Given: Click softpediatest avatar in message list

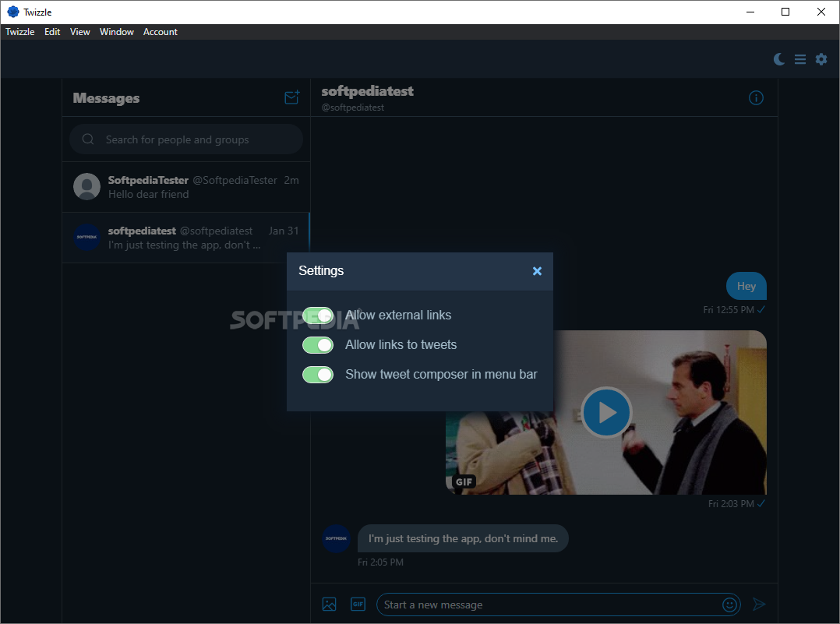Looking at the screenshot, I should [86, 237].
